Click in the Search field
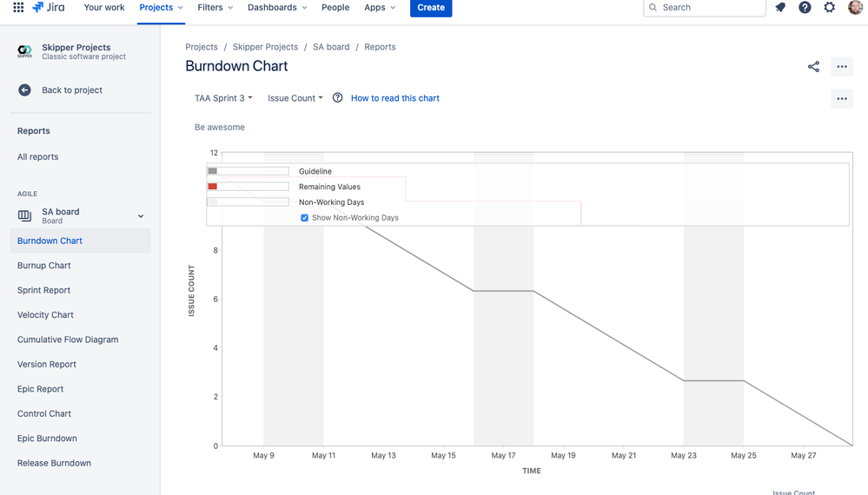Image resolution: width=868 pixels, height=495 pixels. [x=705, y=7]
